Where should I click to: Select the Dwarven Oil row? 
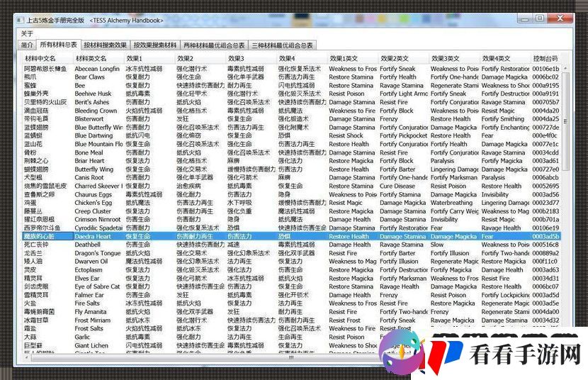pyautogui.click(x=292, y=262)
